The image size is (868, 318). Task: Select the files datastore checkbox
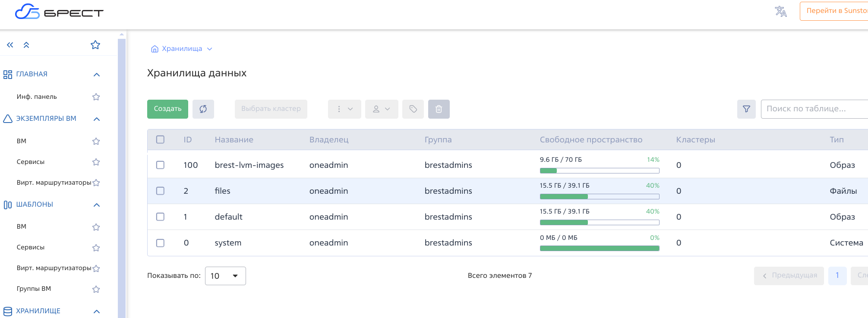point(160,191)
